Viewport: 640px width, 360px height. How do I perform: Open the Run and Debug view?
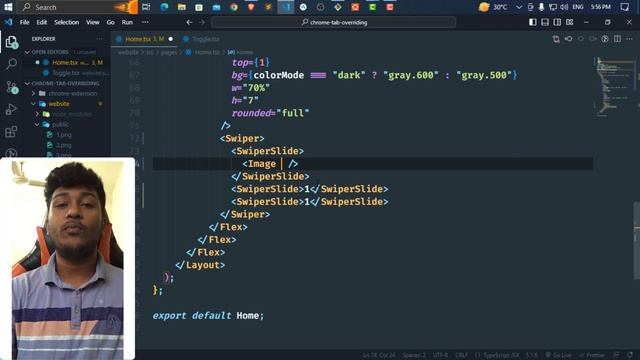11,109
